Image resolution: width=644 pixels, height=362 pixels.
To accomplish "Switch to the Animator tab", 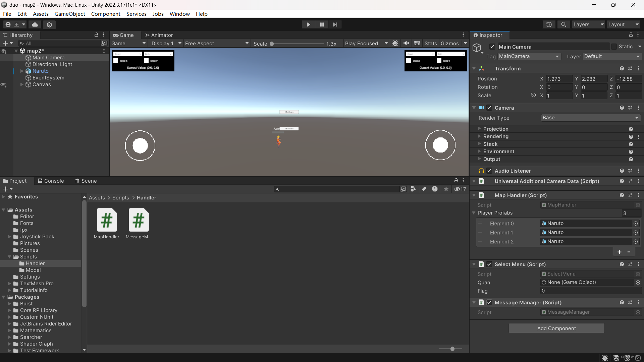I will click(159, 35).
